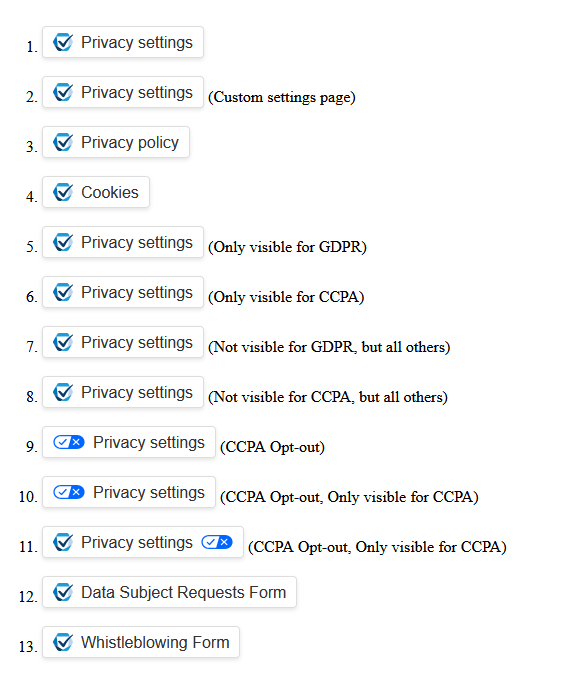Click checkmark icon on GDPR-only Privacy settings button
Image resolution: width=564 pixels, height=687 pixels.
tap(63, 242)
